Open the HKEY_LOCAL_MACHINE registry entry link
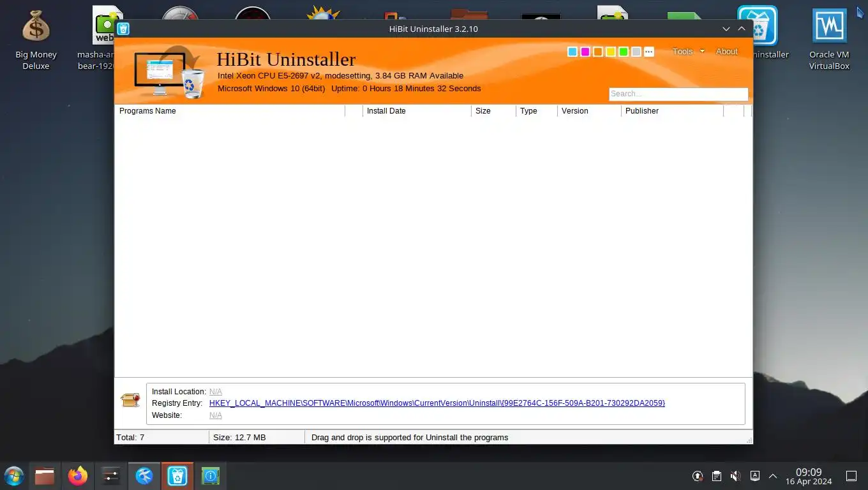Screen dimensions: 868x490 pyautogui.click(x=437, y=403)
